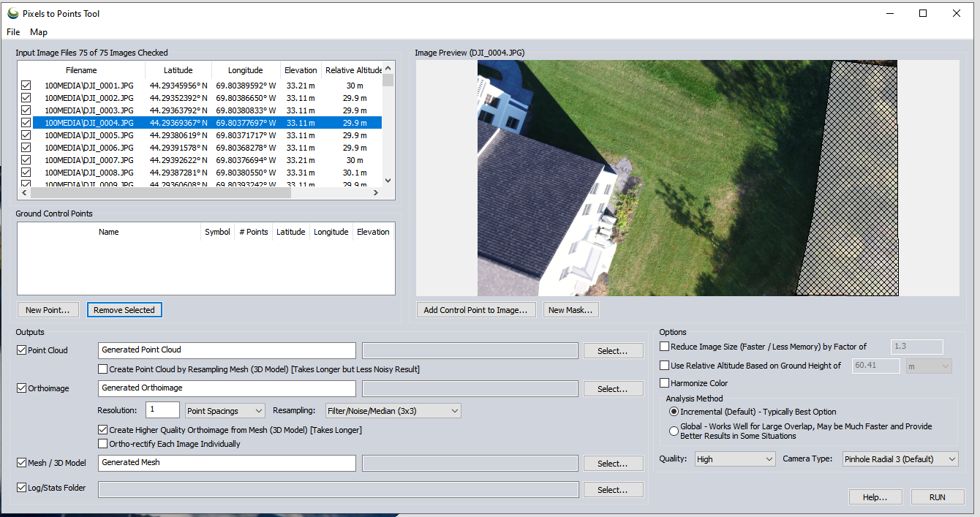Image resolution: width=980 pixels, height=517 pixels.
Task: Click the New Point... button
Action: pyautogui.click(x=48, y=310)
